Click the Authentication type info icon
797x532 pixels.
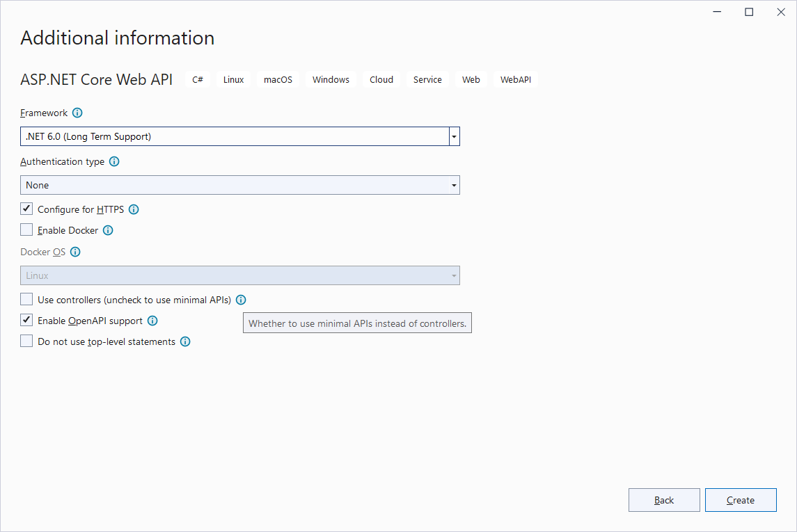click(x=113, y=161)
